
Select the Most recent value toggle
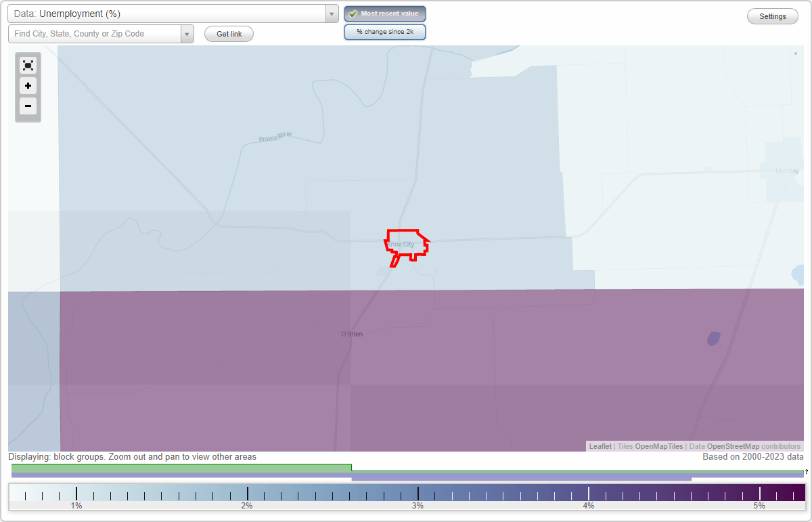point(384,14)
